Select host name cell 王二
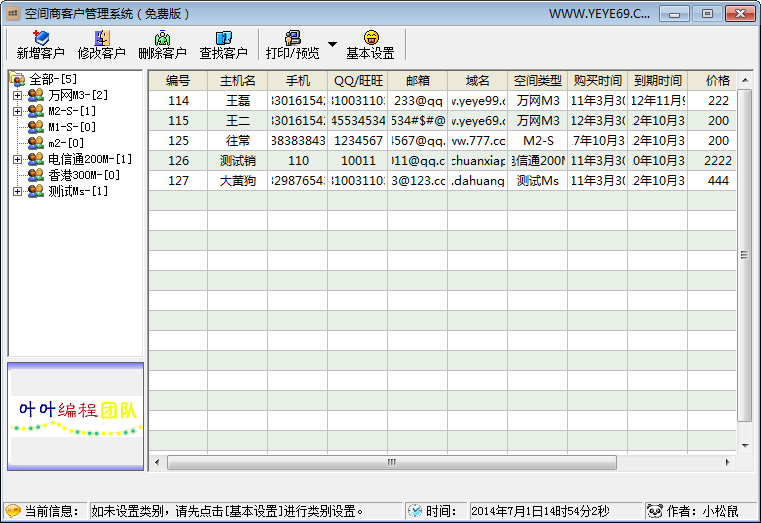 [237, 120]
